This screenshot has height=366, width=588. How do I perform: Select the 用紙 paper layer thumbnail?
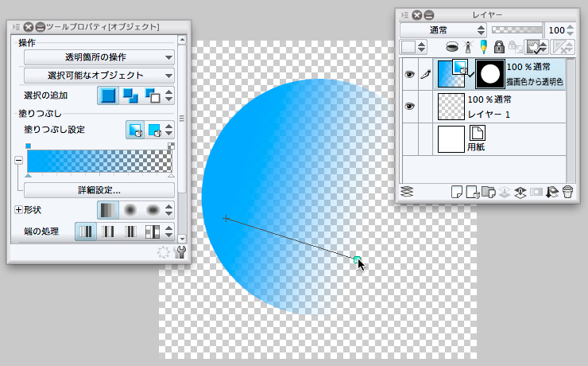pos(451,139)
